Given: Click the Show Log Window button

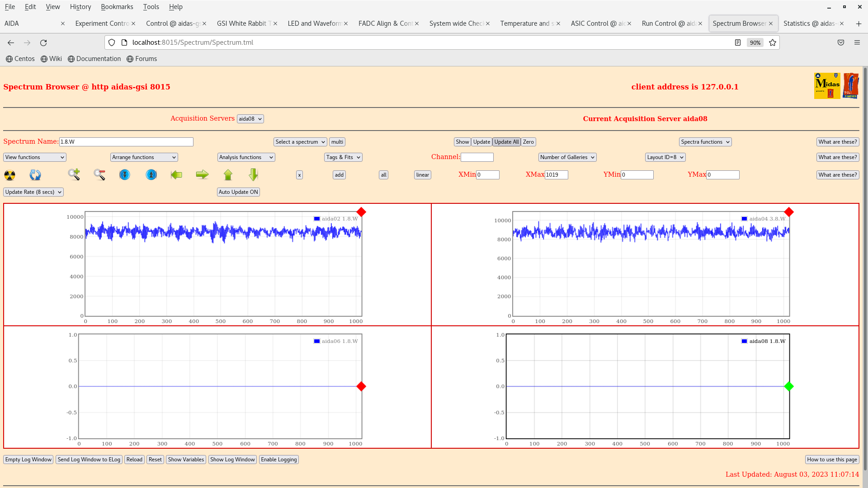Looking at the screenshot, I should (232, 460).
